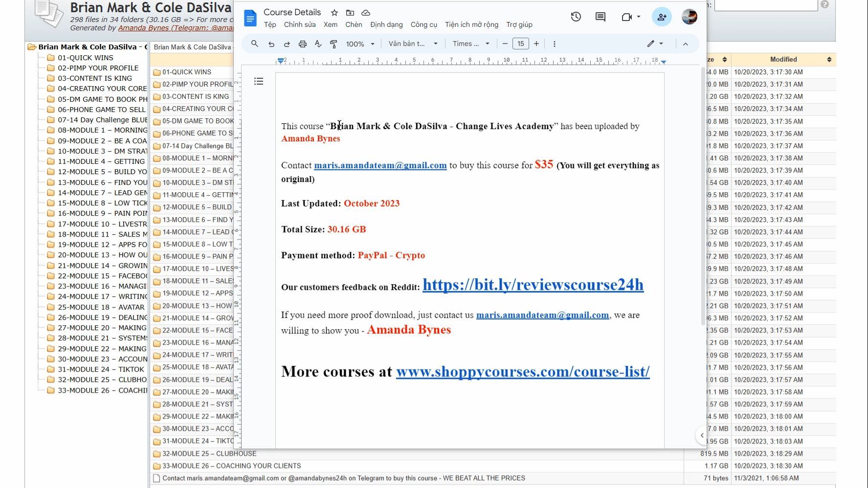Click the redo arrow in toolbar
868x488 pixels.
coord(287,44)
